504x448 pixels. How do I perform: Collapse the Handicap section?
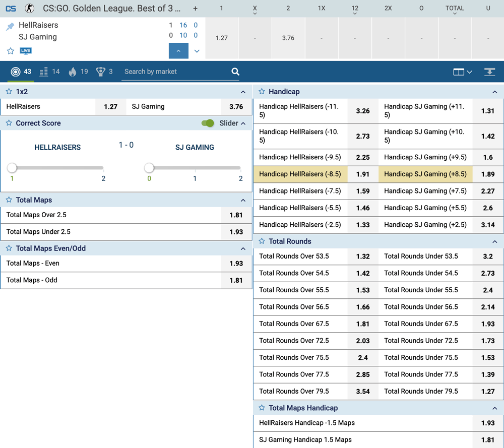(495, 92)
